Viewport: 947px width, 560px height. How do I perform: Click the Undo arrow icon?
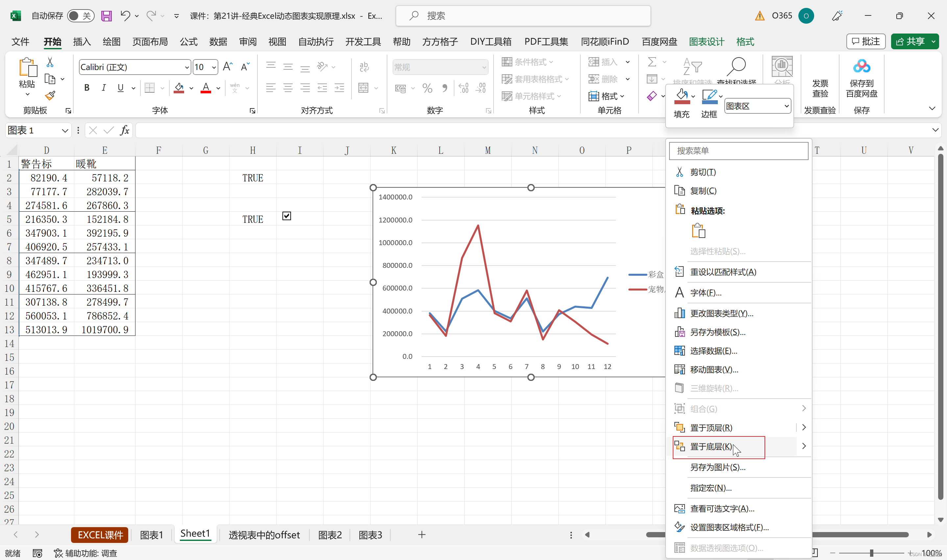tap(125, 15)
